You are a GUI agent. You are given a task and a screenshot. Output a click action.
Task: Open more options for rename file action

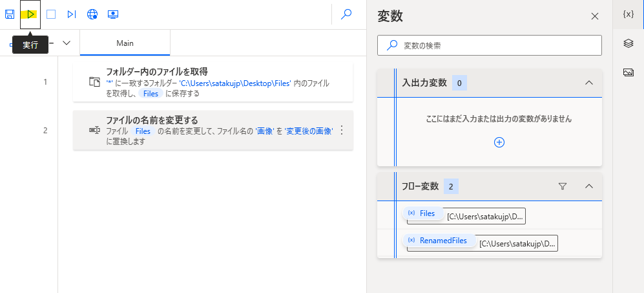(341, 131)
